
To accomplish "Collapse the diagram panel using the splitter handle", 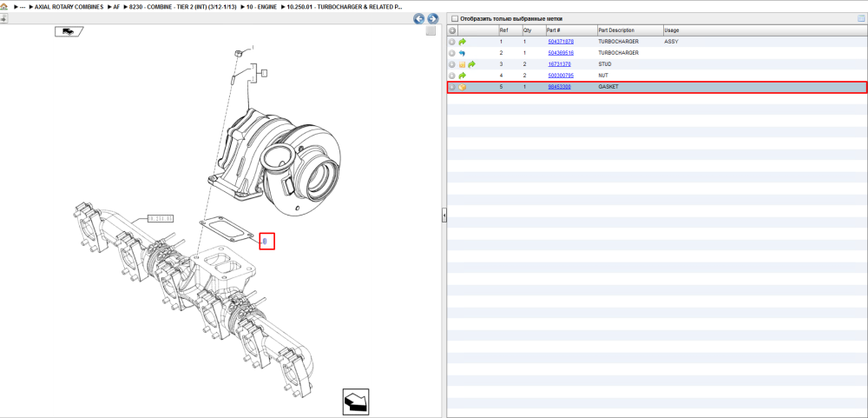I will pos(444,216).
